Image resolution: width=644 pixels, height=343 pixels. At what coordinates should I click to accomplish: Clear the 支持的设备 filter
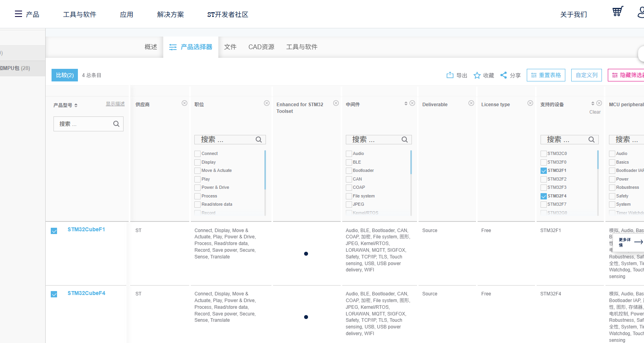click(x=595, y=112)
